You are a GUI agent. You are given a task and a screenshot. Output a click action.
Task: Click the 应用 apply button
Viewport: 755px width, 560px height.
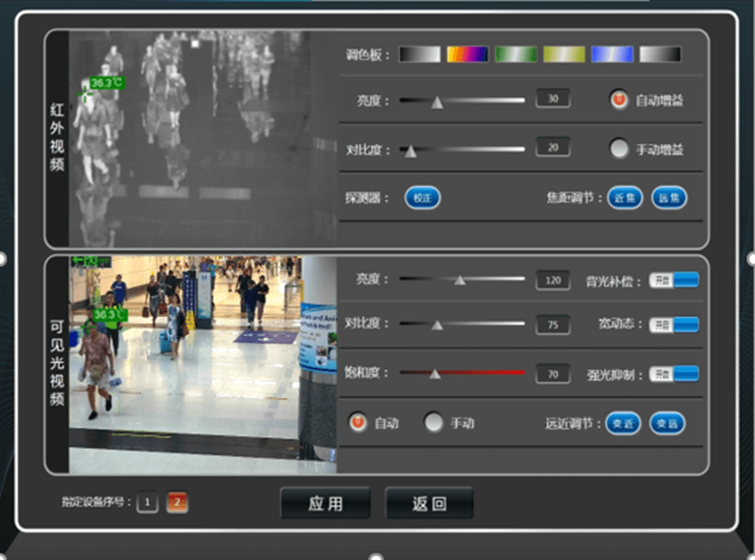coord(325,503)
